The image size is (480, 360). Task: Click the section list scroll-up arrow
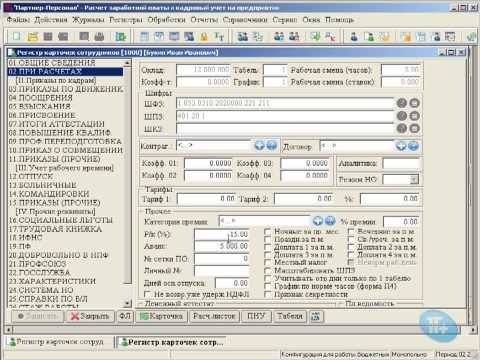click(x=127, y=63)
